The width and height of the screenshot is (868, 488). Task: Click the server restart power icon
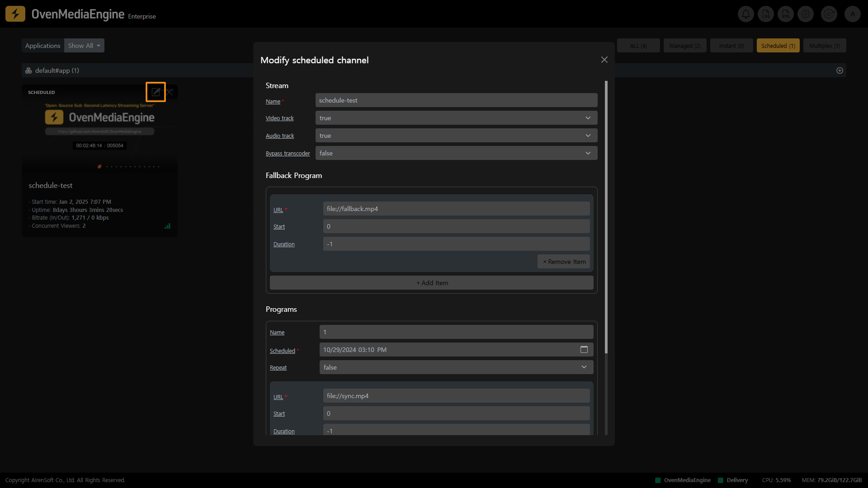(829, 14)
